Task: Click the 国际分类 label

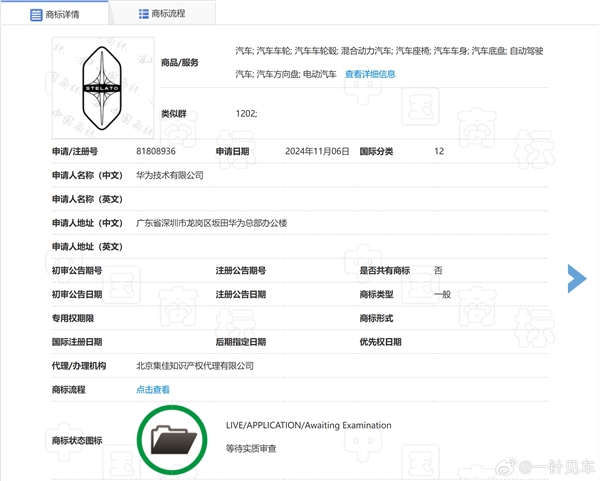Action: [376, 152]
